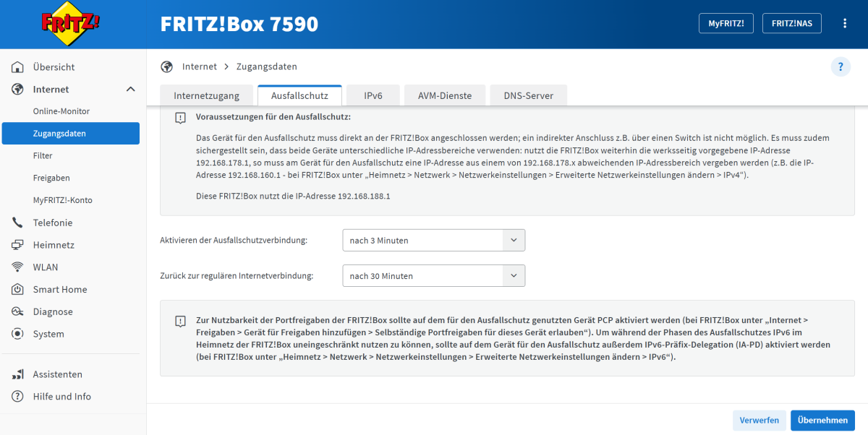Screen dimensions: 868x435
Task: Click the FRITZ! logo in the header
Action: pyautogui.click(x=70, y=24)
